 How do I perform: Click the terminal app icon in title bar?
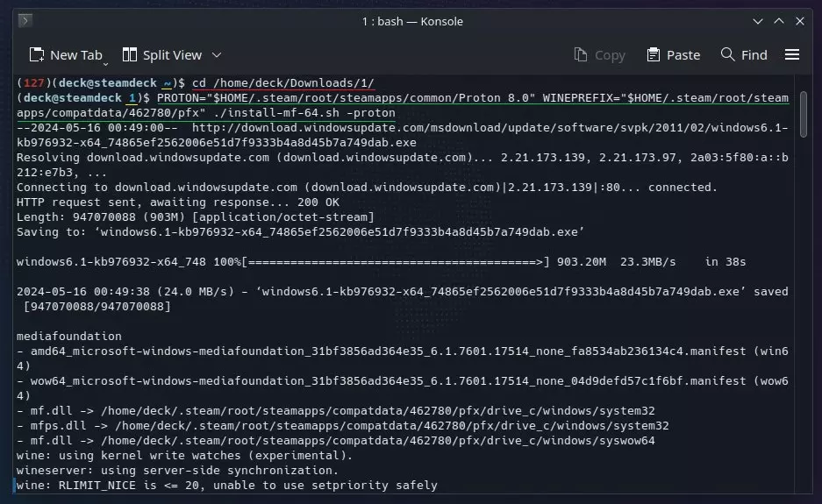[x=25, y=21]
